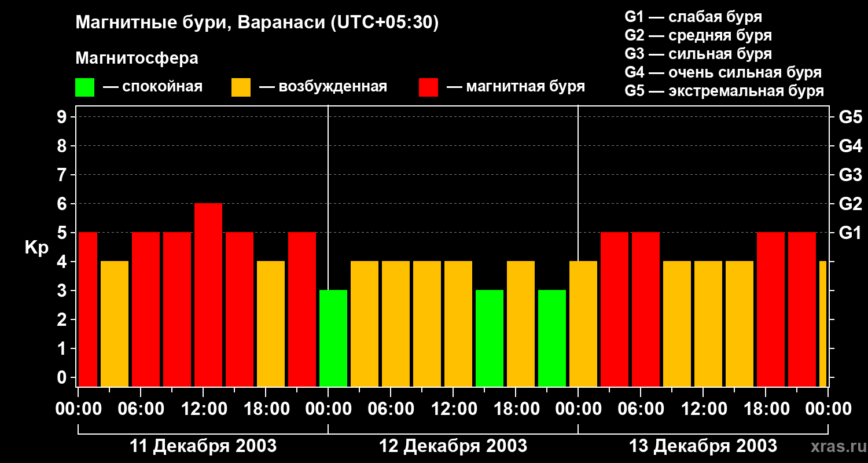Click the yellow bar at 12:00 on 13 December
868x463 pixels.
pos(708,324)
